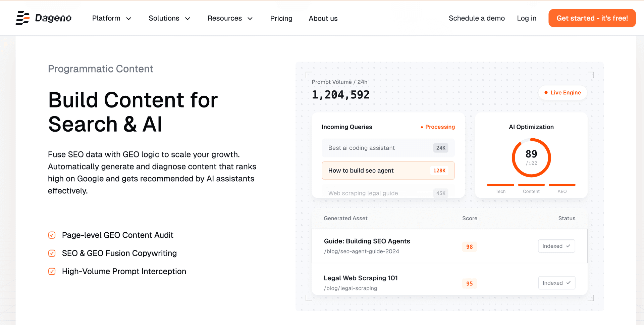
Task: Click the check icon beside Page-level GEO Content Audit
Action: coord(52,235)
